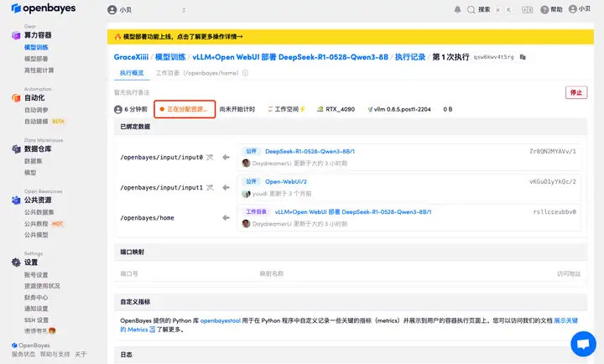604x364 pixels.
Task: Click the search magnifier icon
Action: 471,9
